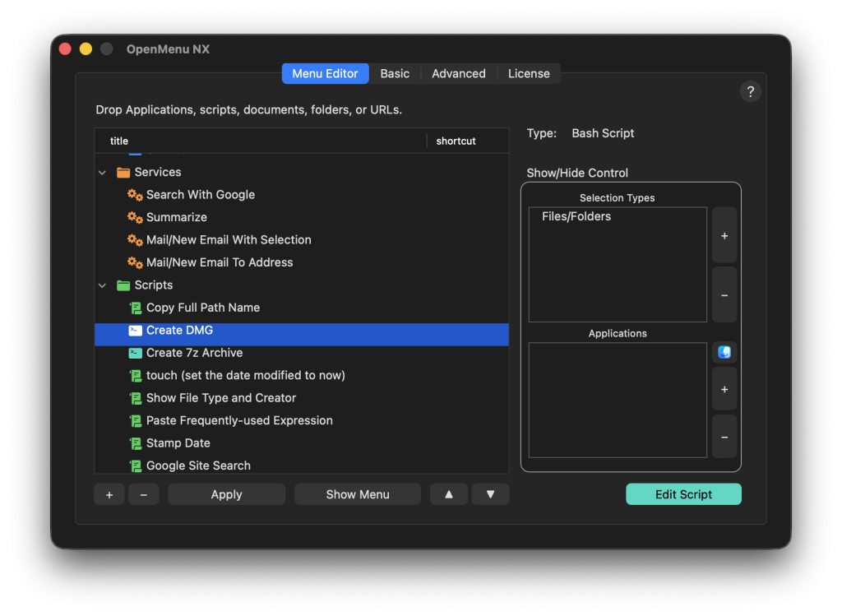This screenshot has height=616, width=842.
Task: Add a selection type with plus button
Action: tap(724, 236)
